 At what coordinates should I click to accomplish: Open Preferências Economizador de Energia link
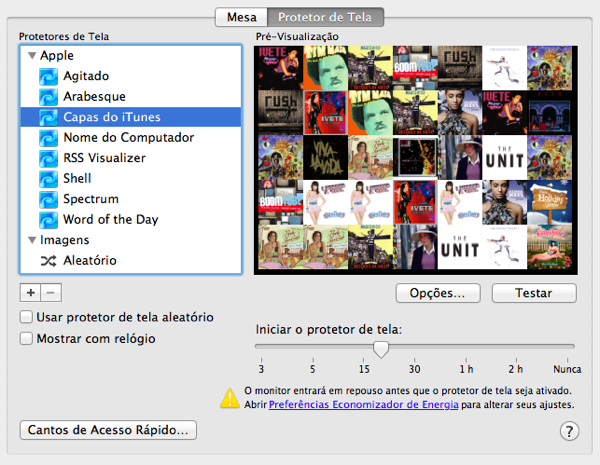pyautogui.click(x=364, y=405)
